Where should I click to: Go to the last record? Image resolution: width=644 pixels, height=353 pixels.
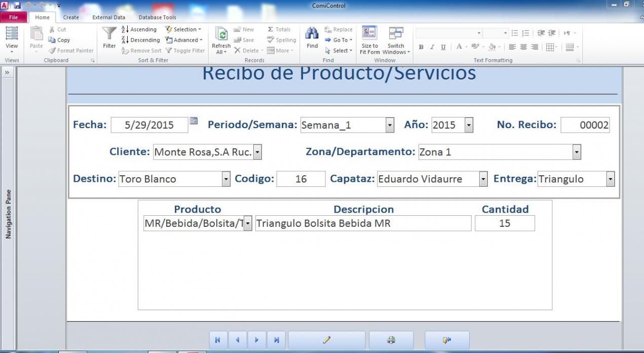276,340
